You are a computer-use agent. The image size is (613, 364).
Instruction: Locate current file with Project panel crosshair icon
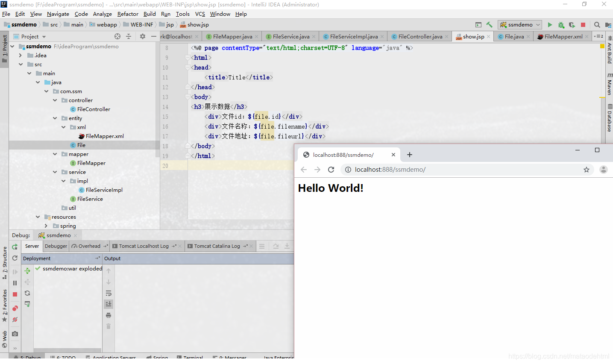(x=117, y=36)
